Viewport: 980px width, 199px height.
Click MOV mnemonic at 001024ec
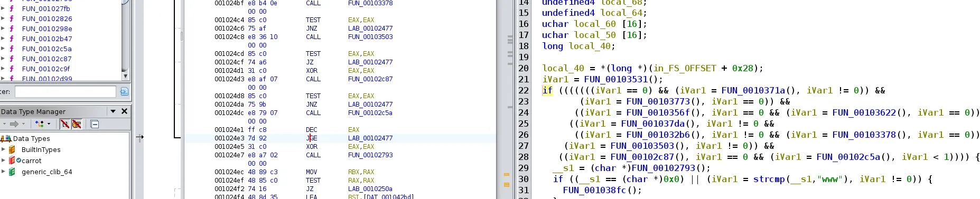click(x=312, y=172)
